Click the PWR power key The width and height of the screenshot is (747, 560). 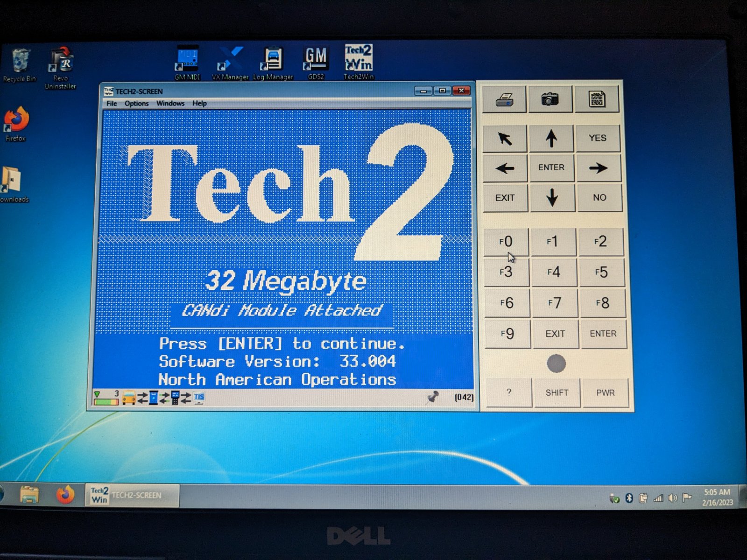pos(606,392)
